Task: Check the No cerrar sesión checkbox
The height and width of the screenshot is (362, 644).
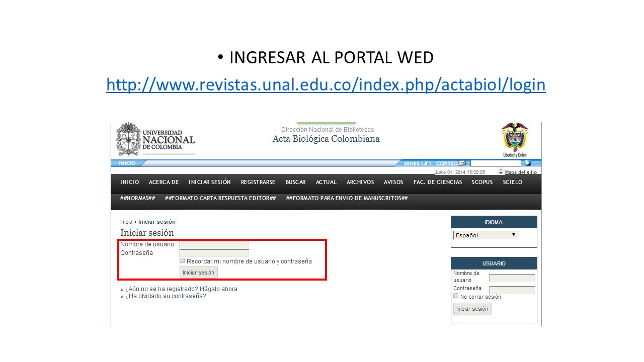Action: 456,296
